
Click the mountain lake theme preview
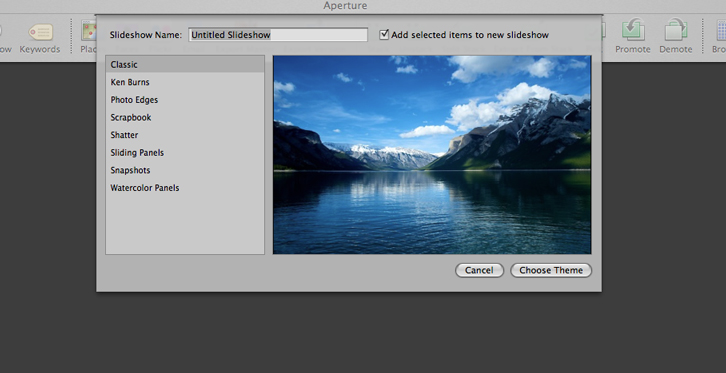coord(432,155)
